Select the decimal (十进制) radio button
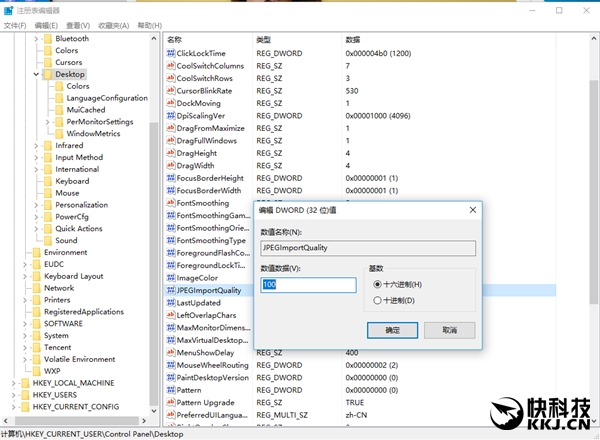 (x=377, y=300)
